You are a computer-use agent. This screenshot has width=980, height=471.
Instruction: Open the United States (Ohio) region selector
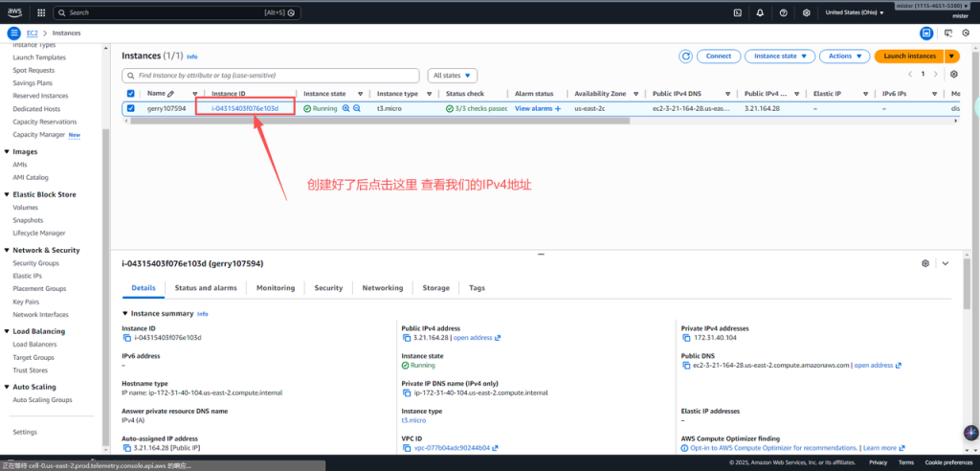(855, 12)
